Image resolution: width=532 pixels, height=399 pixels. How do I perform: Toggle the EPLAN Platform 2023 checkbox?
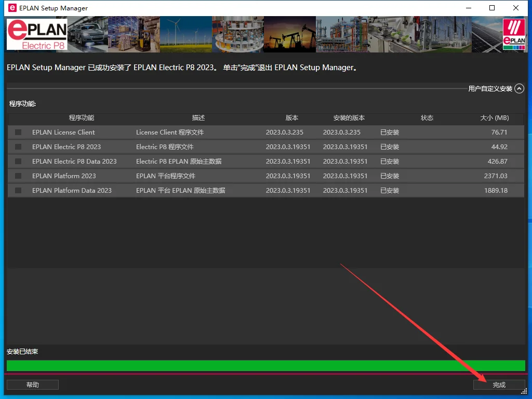pos(18,176)
